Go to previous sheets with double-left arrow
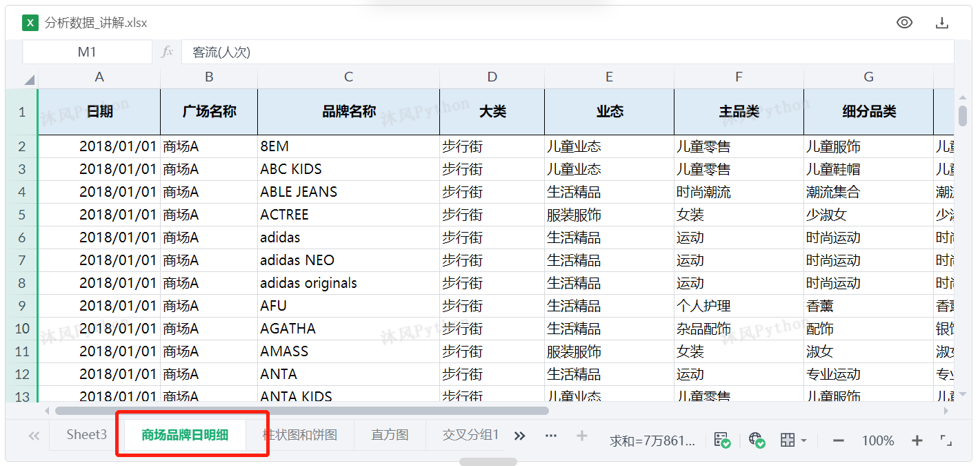The width and height of the screenshot is (980, 466). click(x=33, y=436)
